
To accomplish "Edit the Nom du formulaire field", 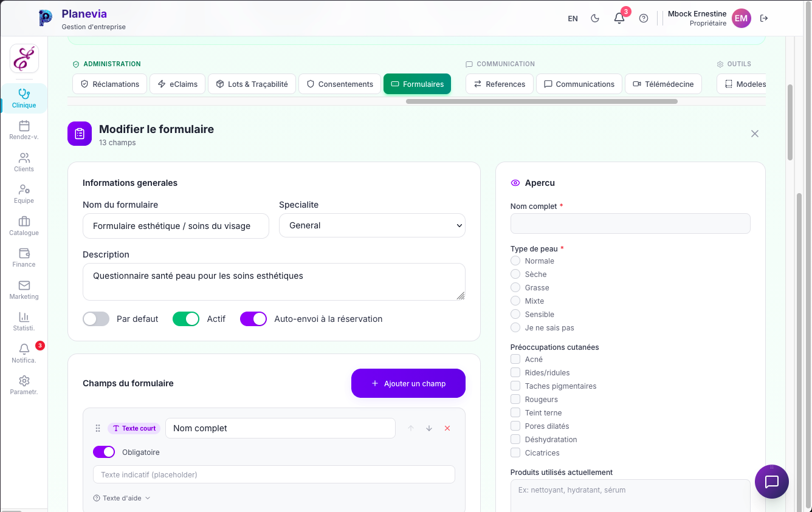I will point(176,225).
